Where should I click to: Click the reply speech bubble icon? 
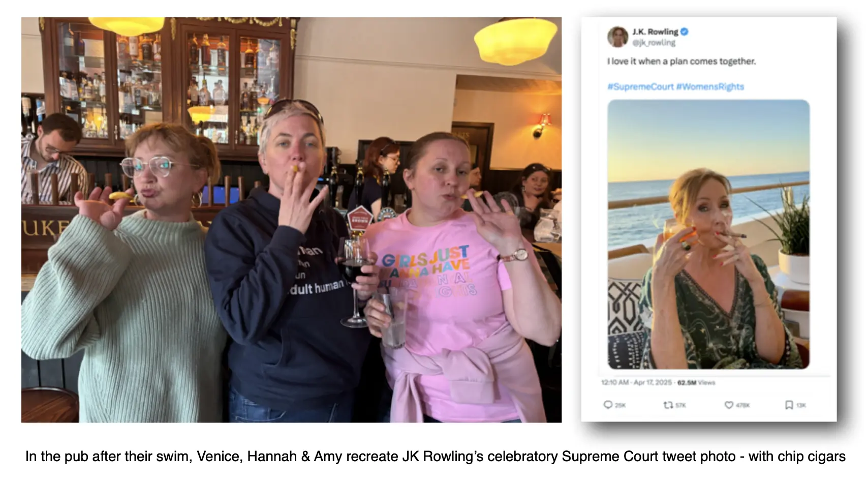tap(607, 405)
